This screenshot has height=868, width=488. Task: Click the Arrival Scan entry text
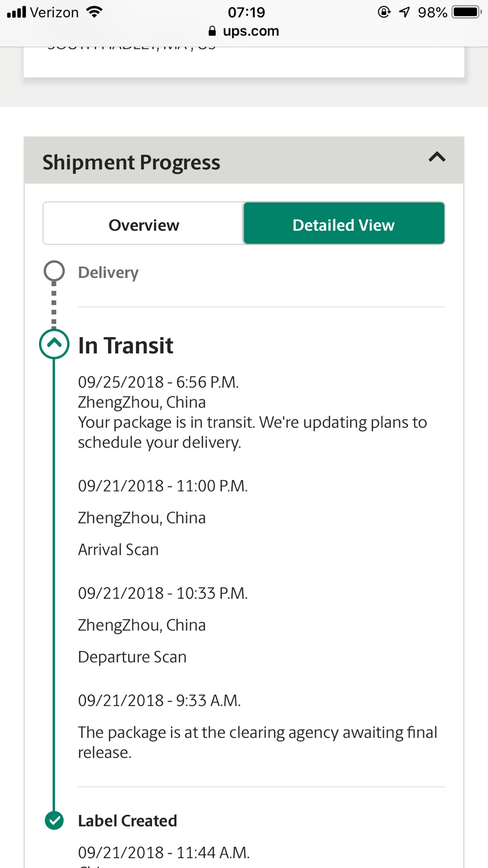(118, 550)
